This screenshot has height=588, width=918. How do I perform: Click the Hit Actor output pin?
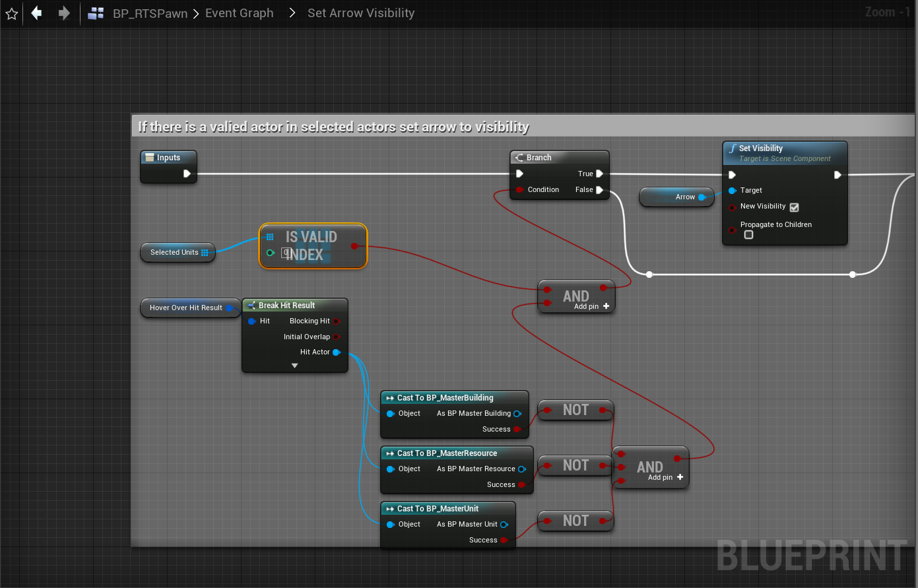(337, 352)
